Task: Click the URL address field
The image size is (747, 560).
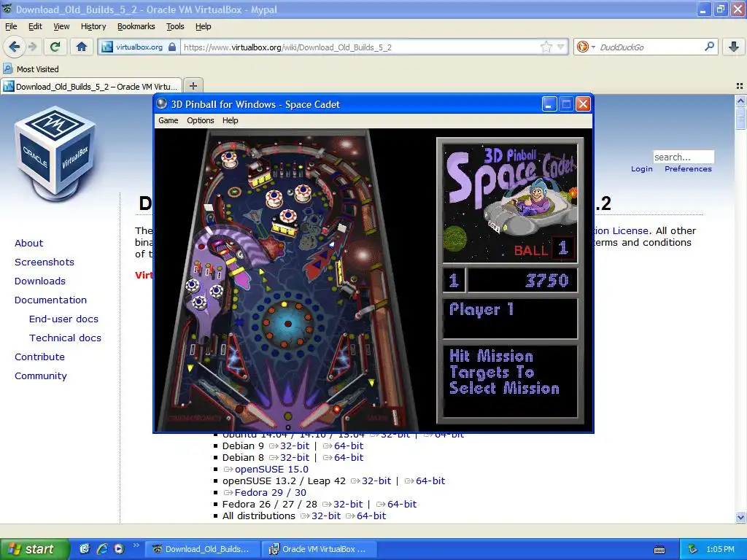Action: tap(361, 47)
